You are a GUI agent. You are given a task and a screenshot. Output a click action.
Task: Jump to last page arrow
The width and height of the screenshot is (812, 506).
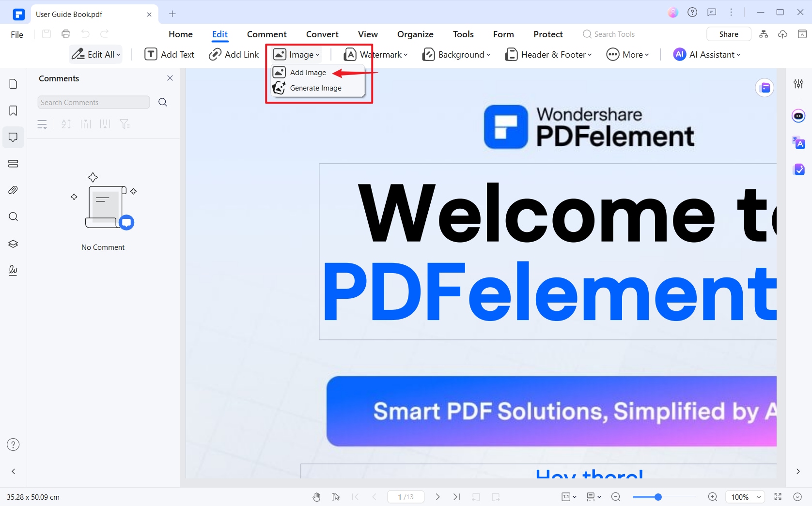coord(457,497)
